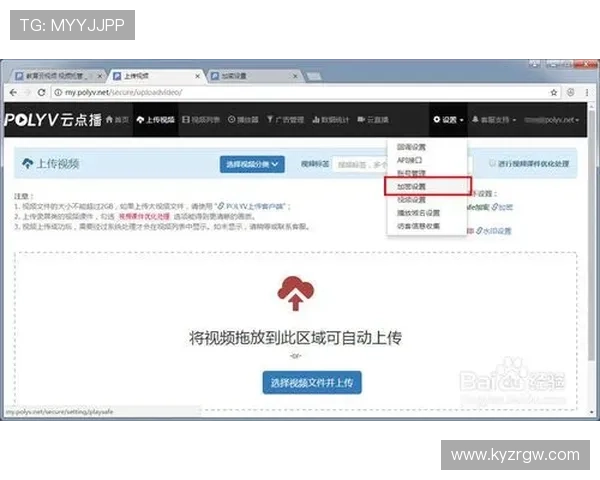Open the 加密 link beside the safe setting
Image resolution: width=600 pixels, height=480 pixels.
click(x=502, y=207)
